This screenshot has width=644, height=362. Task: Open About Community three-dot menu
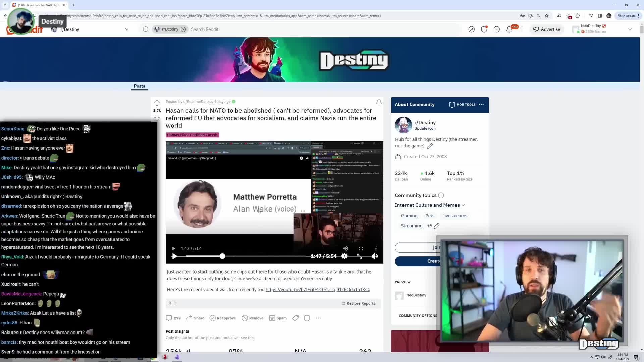click(481, 104)
